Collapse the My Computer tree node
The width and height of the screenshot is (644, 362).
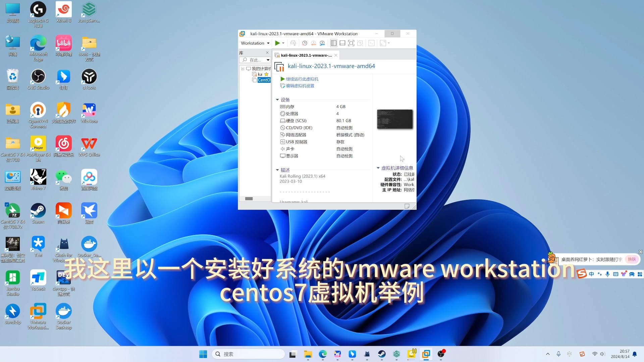point(243,69)
